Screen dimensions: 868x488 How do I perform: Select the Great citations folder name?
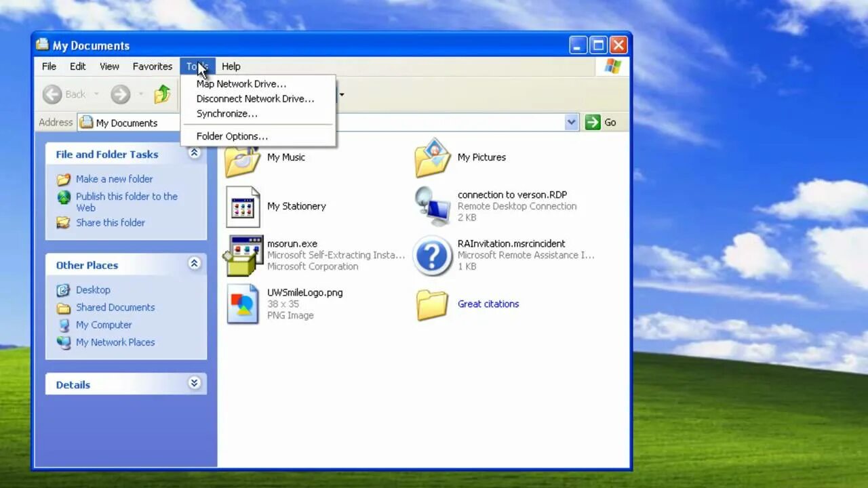[488, 304]
